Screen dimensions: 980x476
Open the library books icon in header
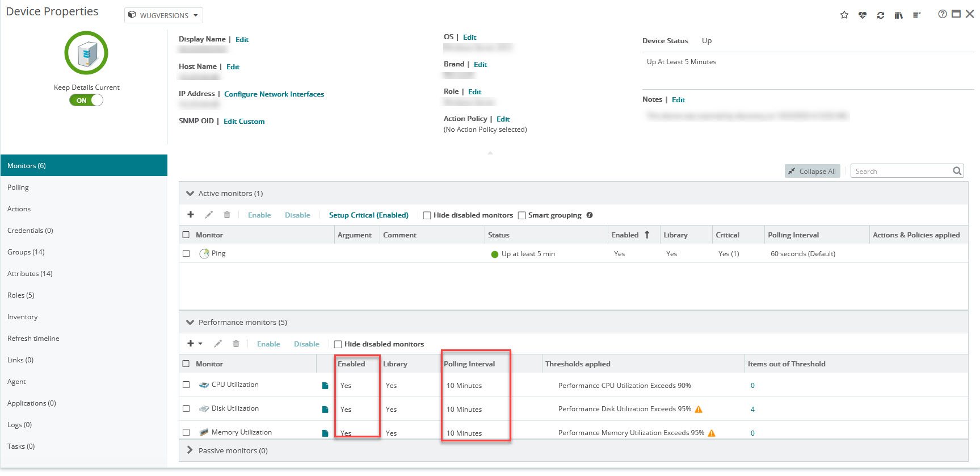pyautogui.click(x=899, y=15)
